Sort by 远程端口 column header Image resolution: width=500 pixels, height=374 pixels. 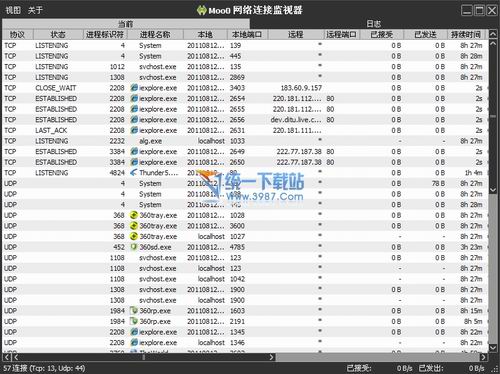pos(341,34)
